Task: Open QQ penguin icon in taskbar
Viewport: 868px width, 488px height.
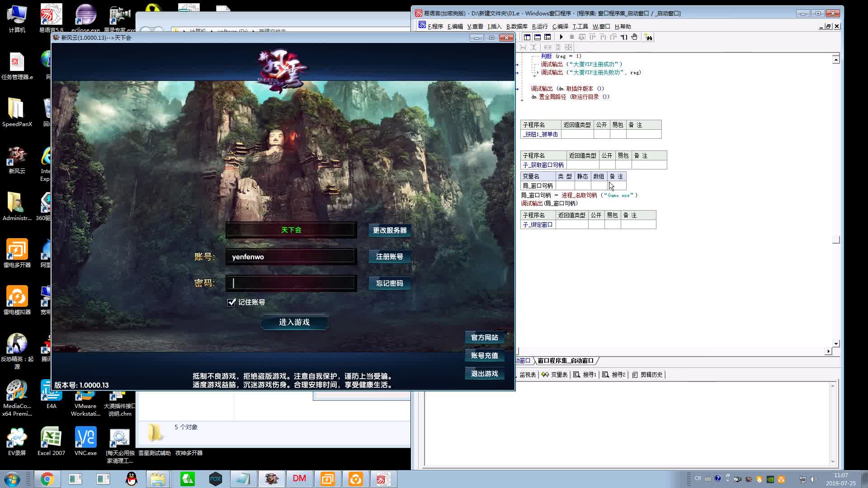Action: tap(131, 479)
